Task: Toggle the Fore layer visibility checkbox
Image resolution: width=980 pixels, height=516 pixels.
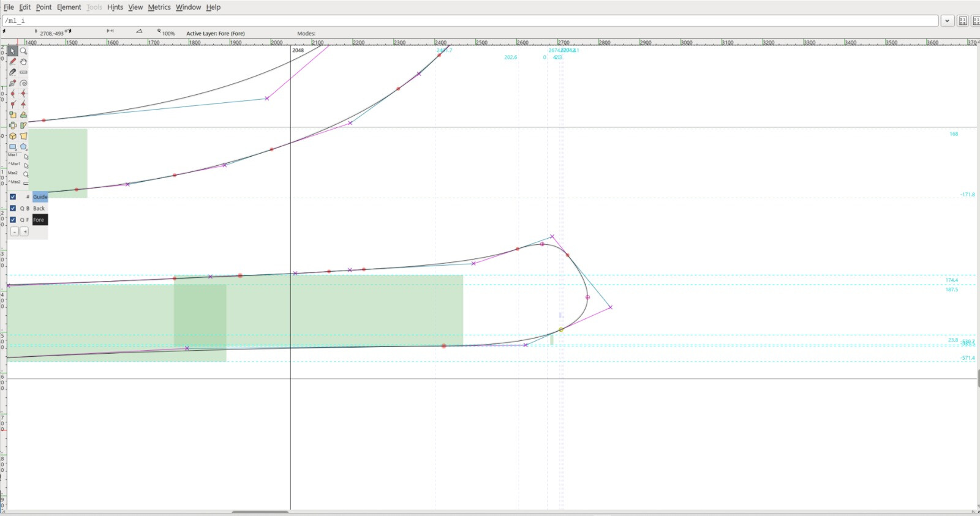Action: pyautogui.click(x=13, y=220)
